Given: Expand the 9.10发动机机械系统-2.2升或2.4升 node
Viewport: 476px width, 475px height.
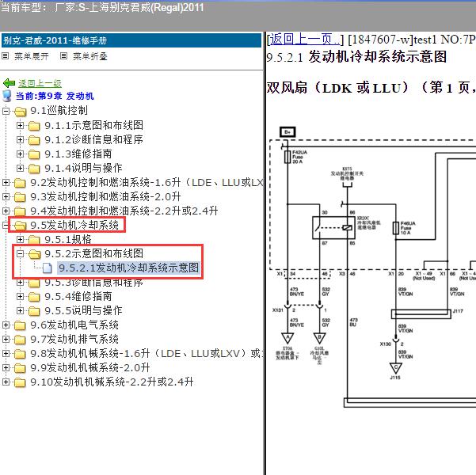Looking at the screenshot, I should [x=6, y=382].
